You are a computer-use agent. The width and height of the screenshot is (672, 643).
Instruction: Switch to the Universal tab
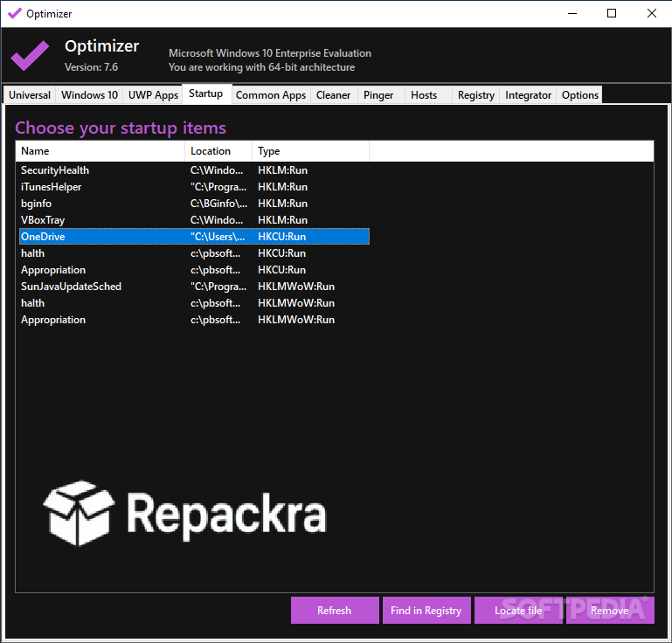[30, 94]
